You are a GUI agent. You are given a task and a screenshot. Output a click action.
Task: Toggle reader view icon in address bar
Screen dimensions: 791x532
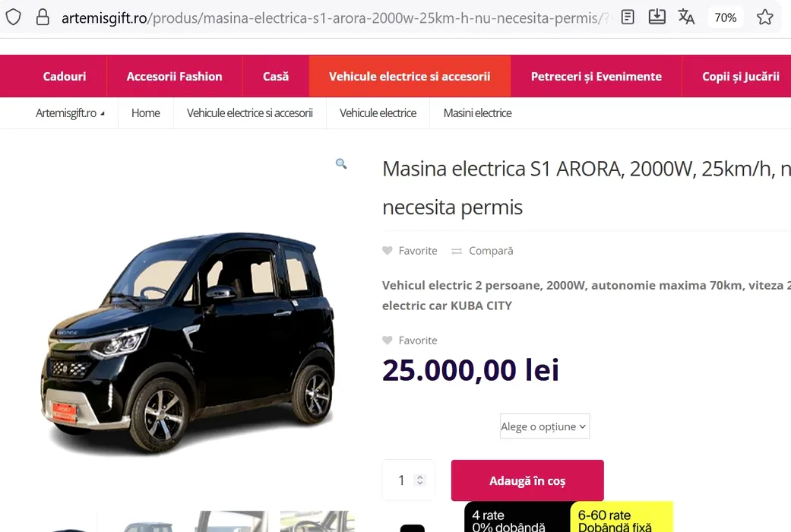click(628, 17)
